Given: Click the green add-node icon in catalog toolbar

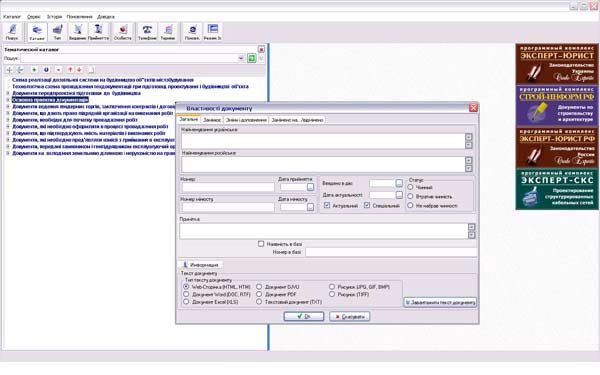Looking at the screenshot, I should coord(34,70).
